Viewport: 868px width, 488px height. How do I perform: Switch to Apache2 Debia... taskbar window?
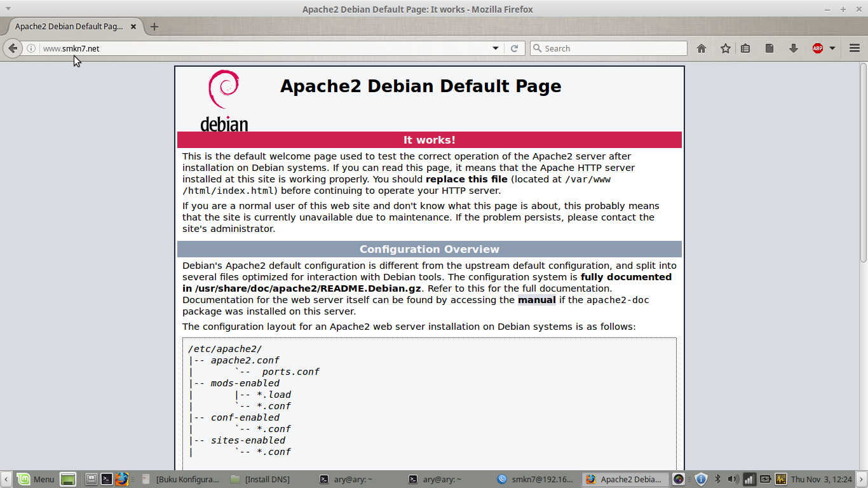click(625, 479)
